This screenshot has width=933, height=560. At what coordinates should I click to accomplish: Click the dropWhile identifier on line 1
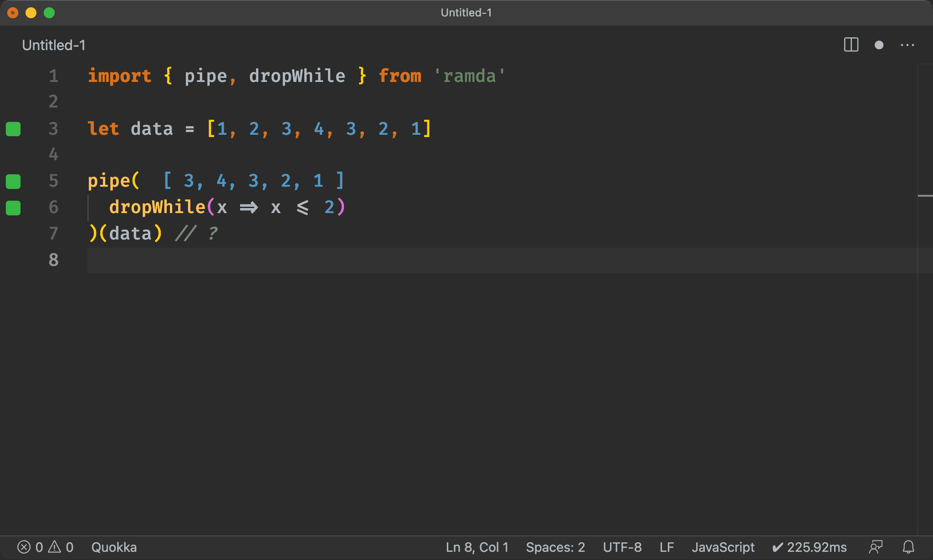click(297, 76)
